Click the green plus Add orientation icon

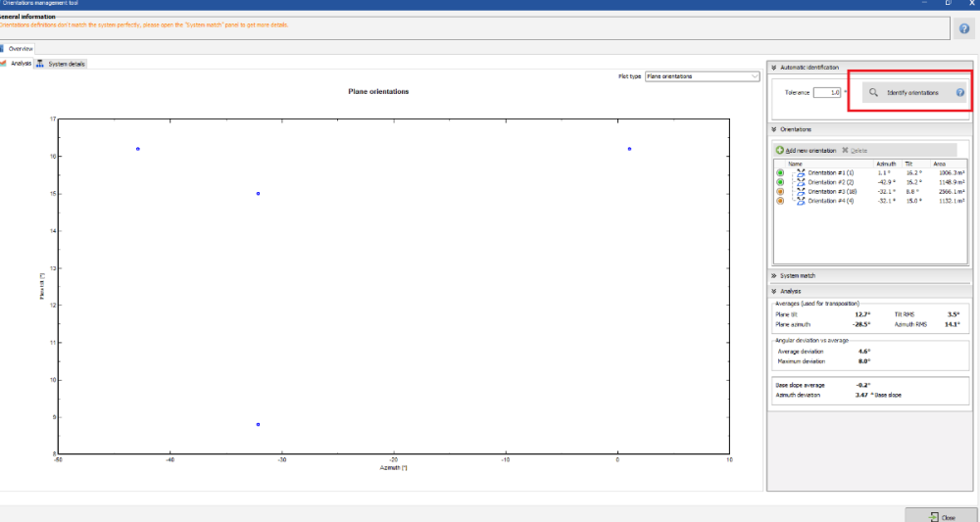pos(780,150)
